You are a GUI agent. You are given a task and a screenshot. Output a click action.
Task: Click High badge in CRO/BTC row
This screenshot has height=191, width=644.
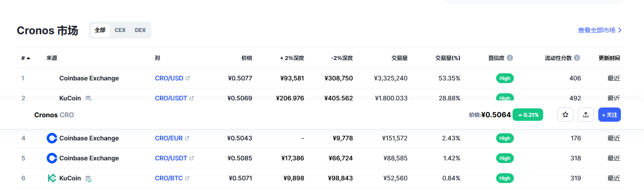coord(505,178)
